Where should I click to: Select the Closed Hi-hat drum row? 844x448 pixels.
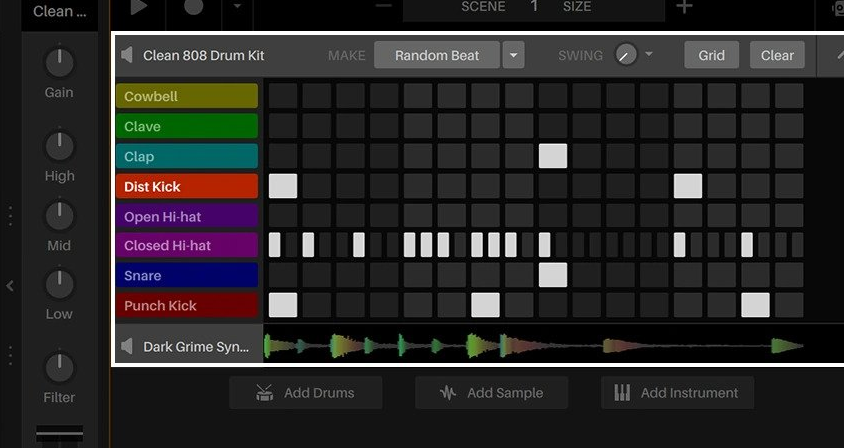(187, 245)
